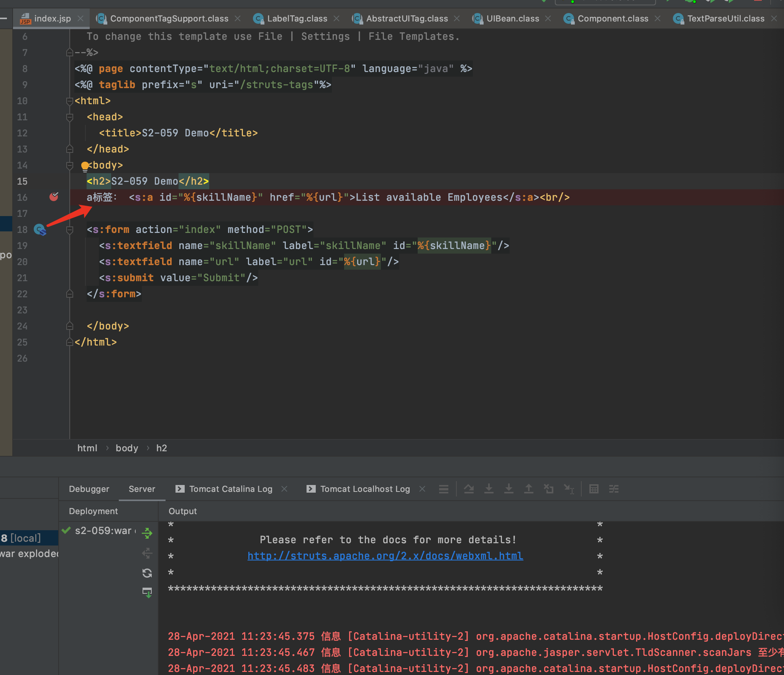Click the closing body fold marker at line 24
The width and height of the screenshot is (784, 675).
click(70, 326)
